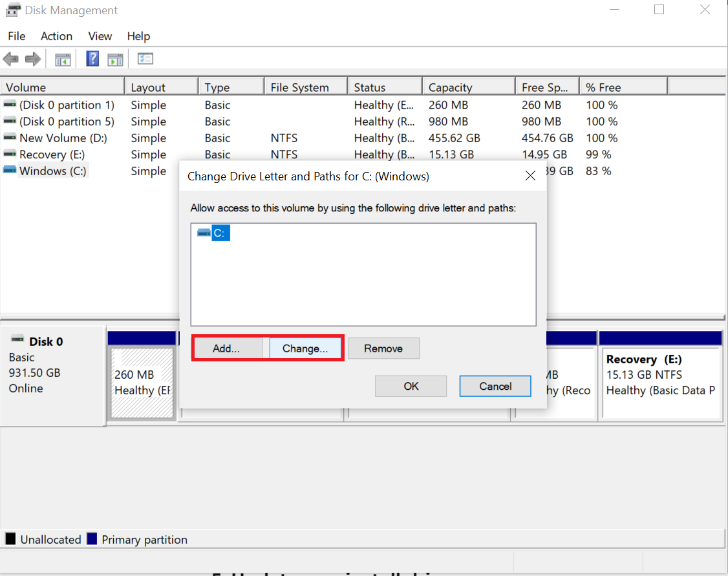The height and width of the screenshot is (576, 728).
Task: Click the disk icon next to Disk 0 label
Action: [x=17, y=340]
